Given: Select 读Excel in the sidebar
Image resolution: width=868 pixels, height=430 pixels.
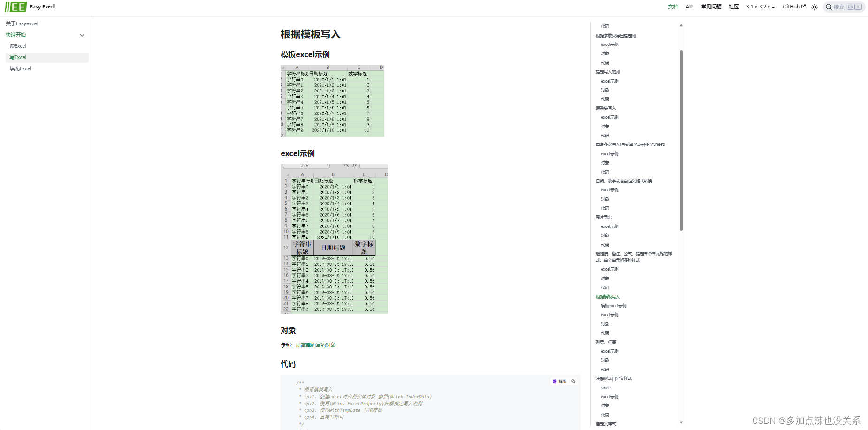Looking at the screenshot, I should (x=18, y=46).
